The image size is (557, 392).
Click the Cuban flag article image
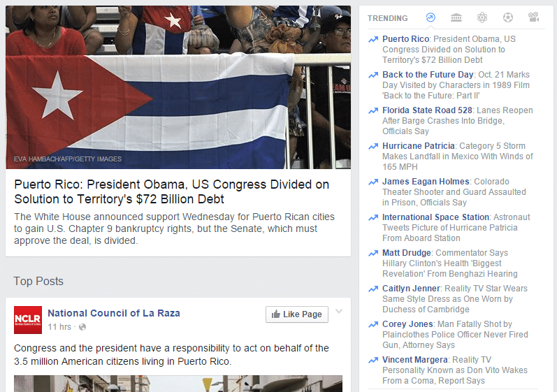178,87
